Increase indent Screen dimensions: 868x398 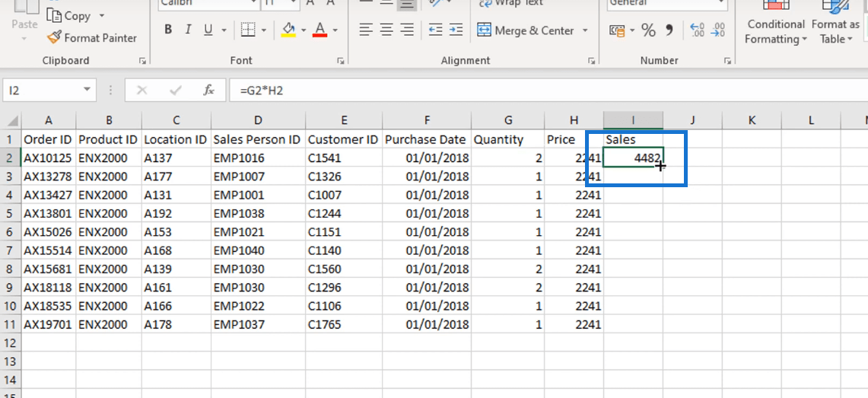click(x=456, y=30)
